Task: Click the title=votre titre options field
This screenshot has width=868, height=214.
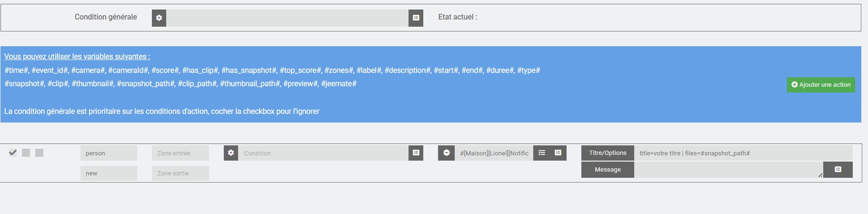Action: pyautogui.click(x=743, y=153)
